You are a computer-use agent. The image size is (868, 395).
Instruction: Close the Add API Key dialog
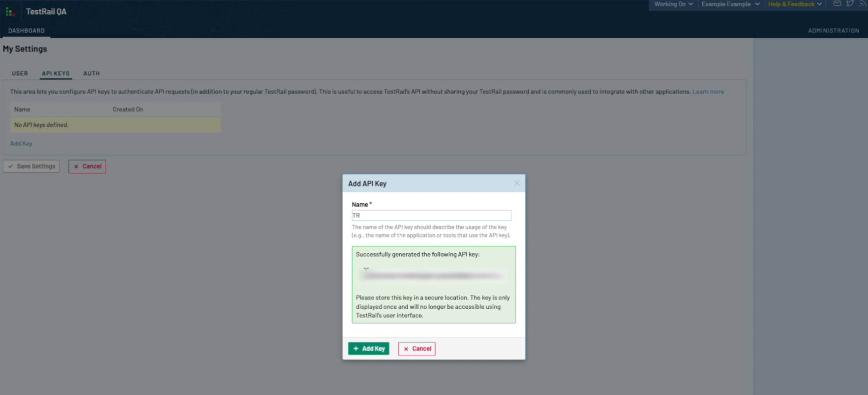pyautogui.click(x=517, y=183)
